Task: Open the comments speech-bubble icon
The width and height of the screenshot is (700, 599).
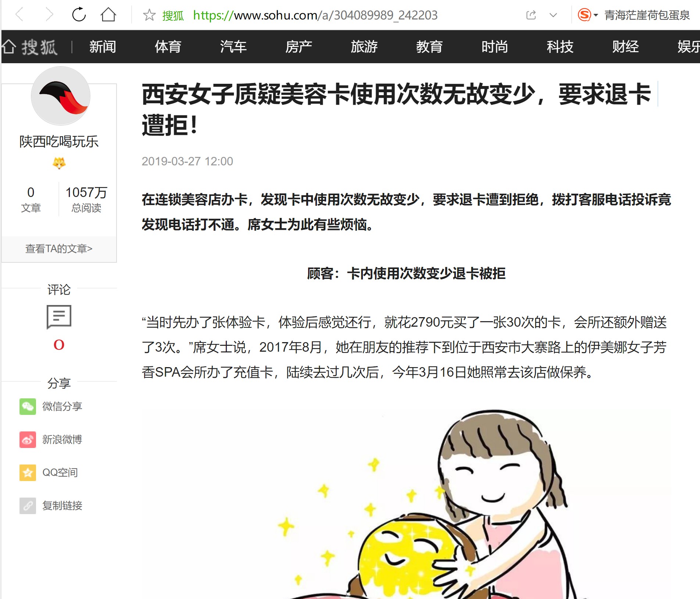Action: (59, 317)
